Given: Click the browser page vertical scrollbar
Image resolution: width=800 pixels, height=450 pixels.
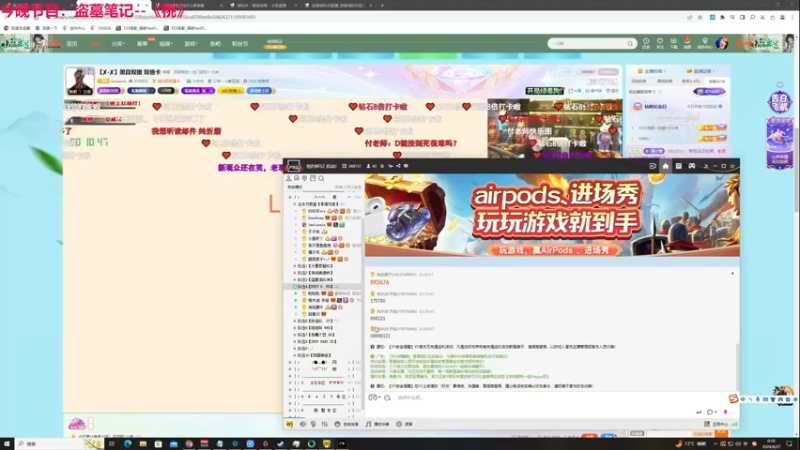Looking at the screenshot, I should click(796, 168).
